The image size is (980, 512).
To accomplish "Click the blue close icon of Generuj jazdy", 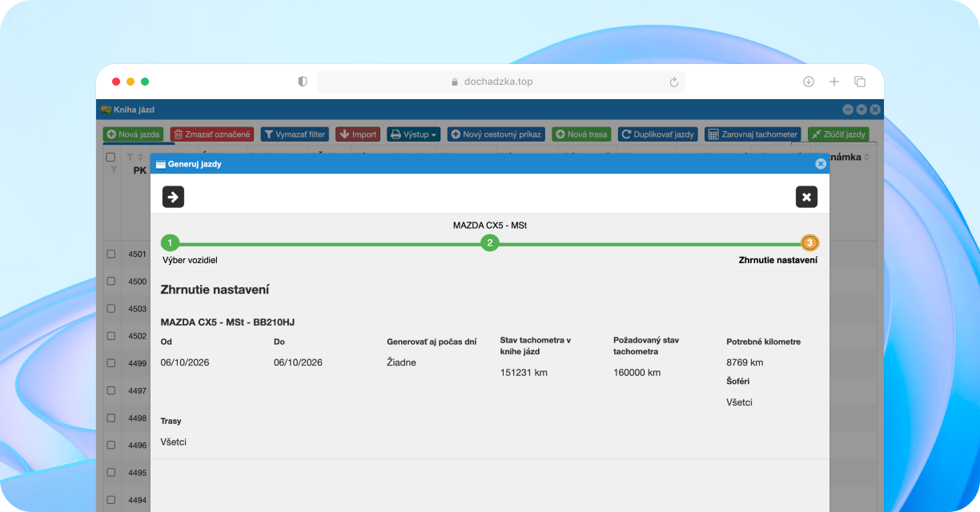I will click(821, 163).
